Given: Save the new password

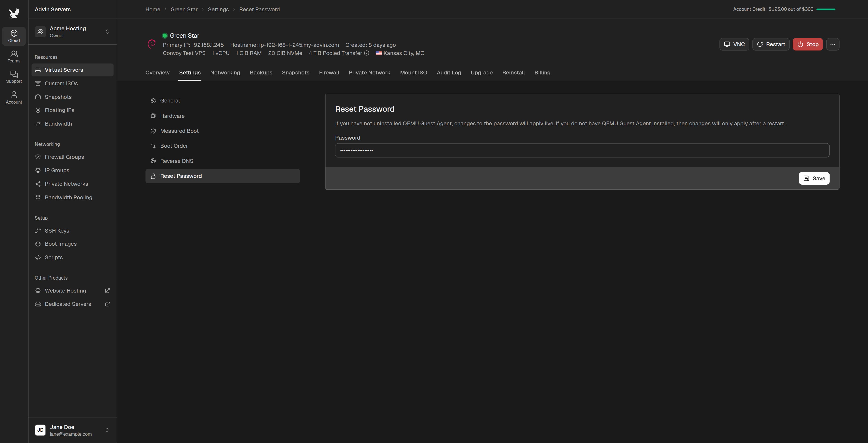Looking at the screenshot, I should pyautogui.click(x=814, y=179).
